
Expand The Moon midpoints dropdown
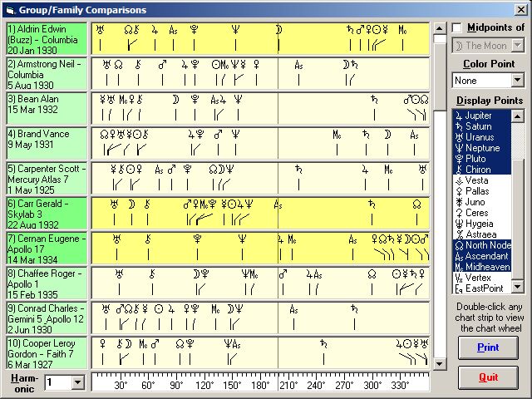tap(517, 46)
